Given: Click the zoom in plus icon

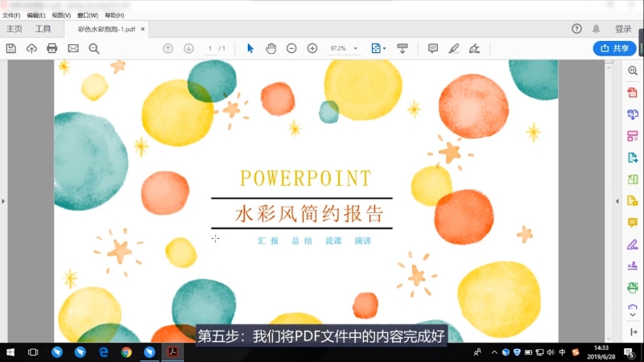Looking at the screenshot, I should tap(312, 48).
